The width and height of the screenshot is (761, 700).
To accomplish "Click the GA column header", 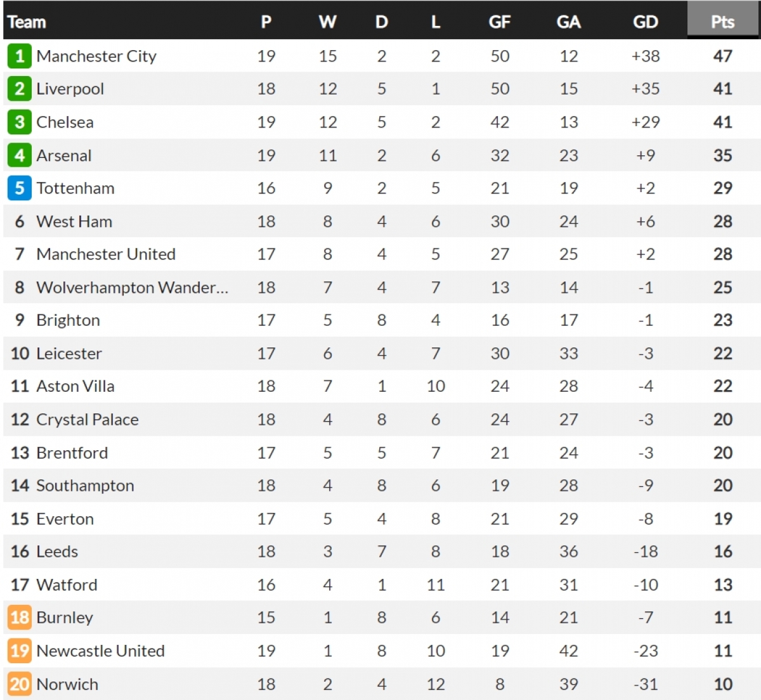I will (568, 22).
